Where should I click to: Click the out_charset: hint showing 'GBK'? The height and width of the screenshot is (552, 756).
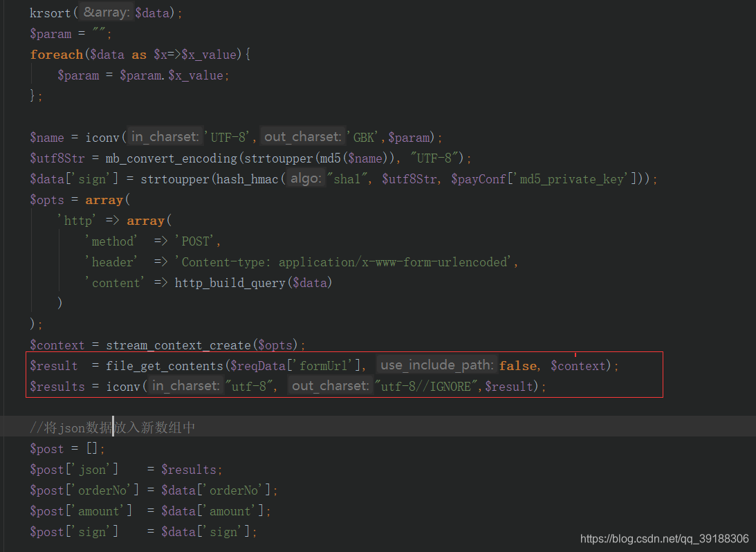(x=302, y=136)
